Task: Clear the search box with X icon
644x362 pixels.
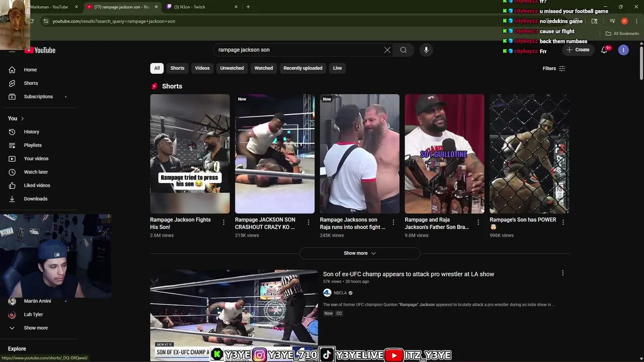Action: coord(387,50)
